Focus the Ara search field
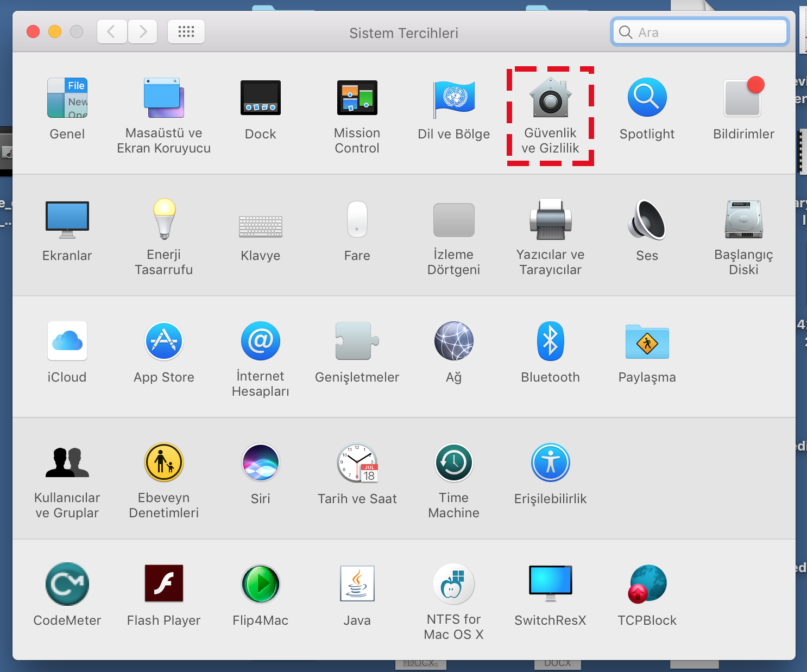This screenshot has height=672, width=807. pos(700,32)
